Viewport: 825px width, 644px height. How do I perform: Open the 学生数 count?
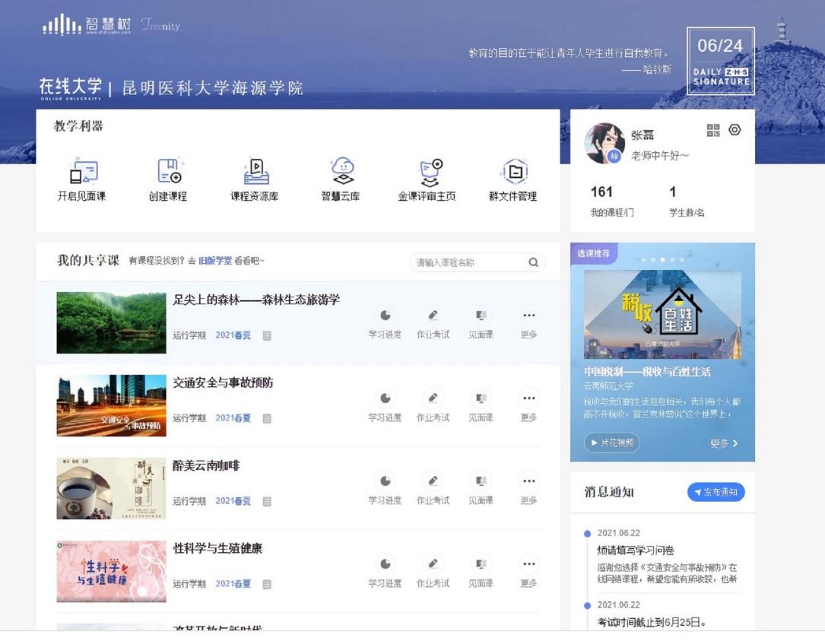point(686,201)
